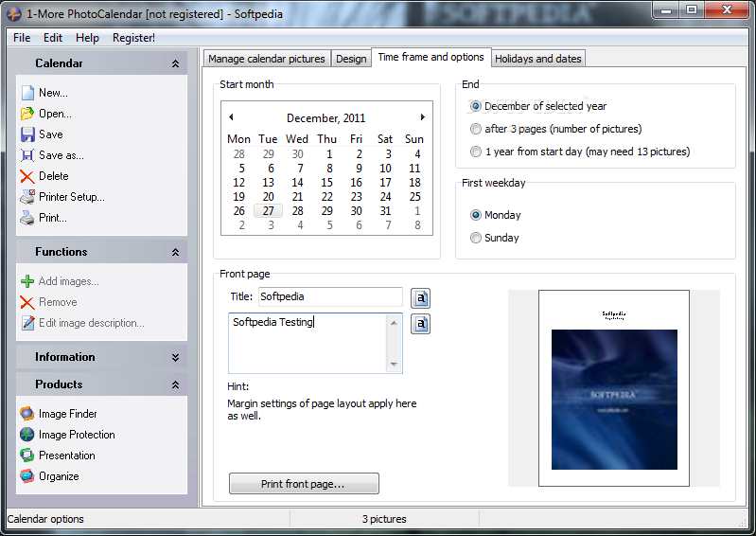Click the green plus Add images icon
The height and width of the screenshot is (536, 756).
pos(27,281)
